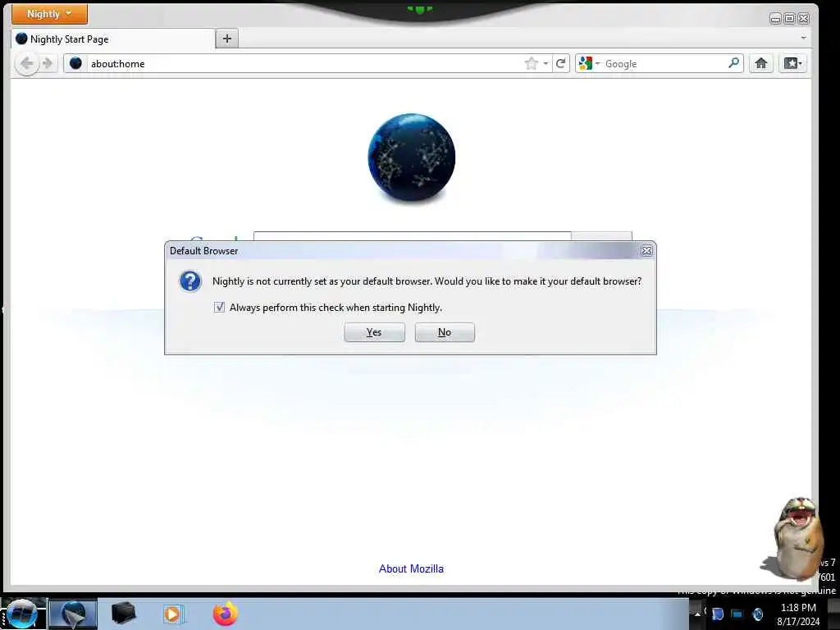Click the network tray icon
This screenshot has width=840, height=630.
tap(737, 614)
